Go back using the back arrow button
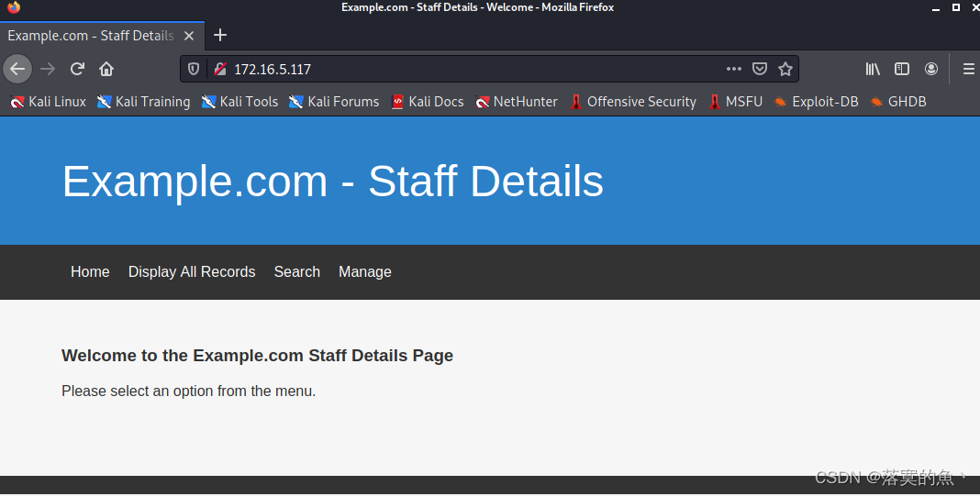Image resolution: width=980 pixels, height=496 pixels. [17, 69]
